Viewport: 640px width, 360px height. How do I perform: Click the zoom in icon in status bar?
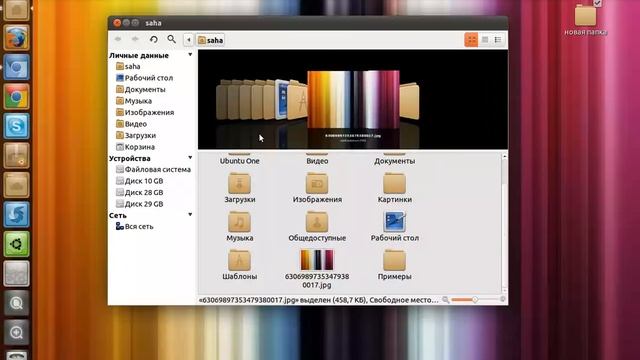503,300
